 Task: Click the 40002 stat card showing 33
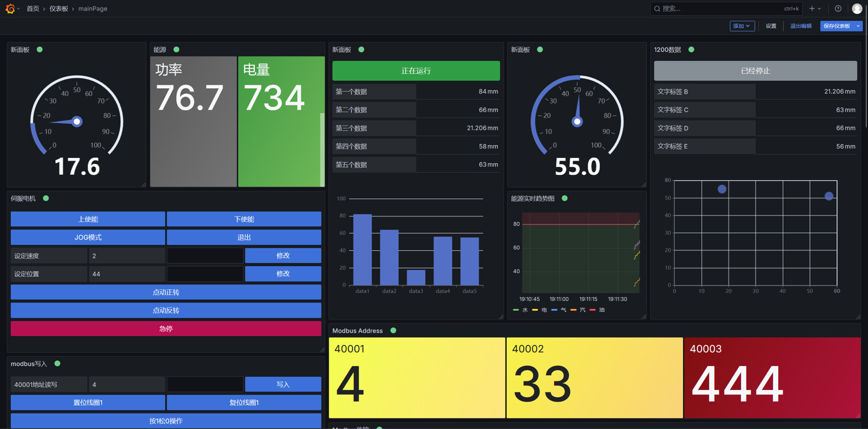coord(594,377)
